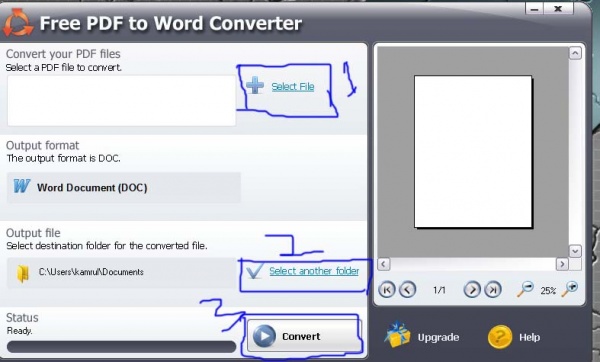The width and height of the screenshot is (600, 362).
Task: Click the 1/1 page indicator
Action: [439, 290]
